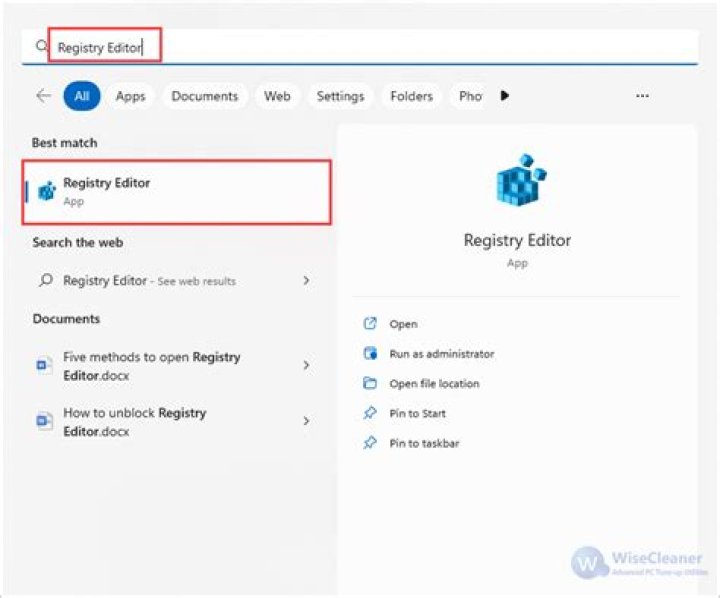
Task: Click the small Registry Editor icon in Best match
Action: point(46,192)
